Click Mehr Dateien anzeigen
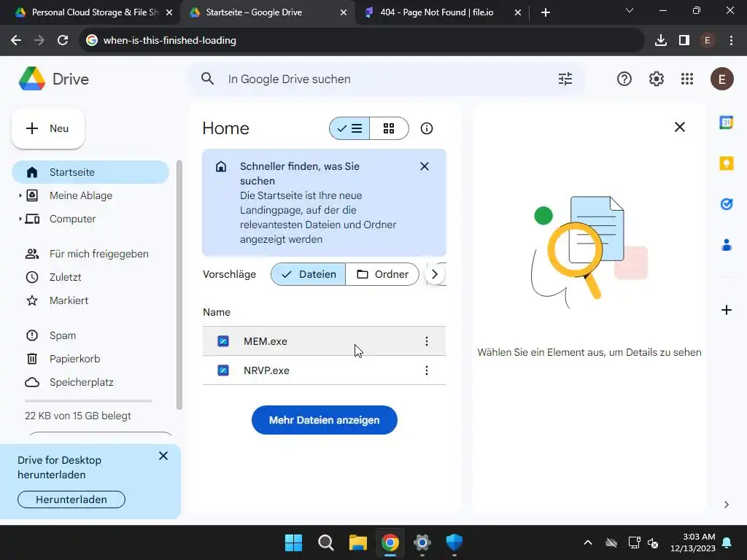This screenshot has height=560, width=747. (x=325, y=420)
